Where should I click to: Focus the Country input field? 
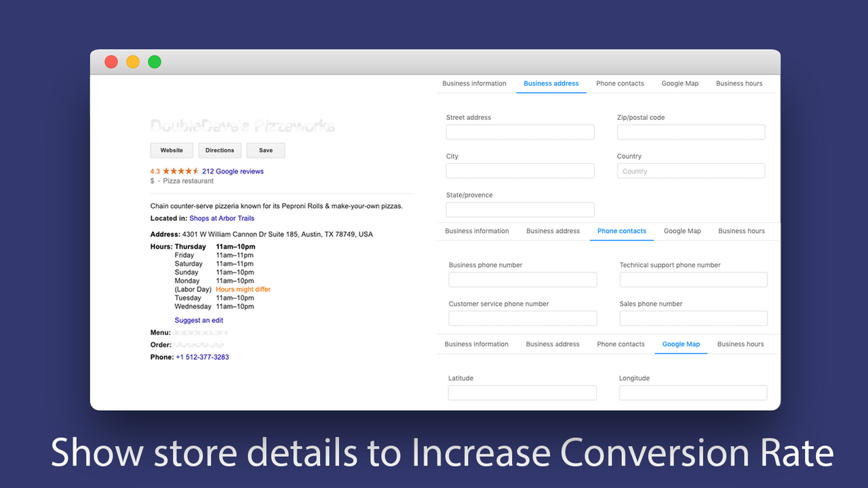click(x=691, y=171)
